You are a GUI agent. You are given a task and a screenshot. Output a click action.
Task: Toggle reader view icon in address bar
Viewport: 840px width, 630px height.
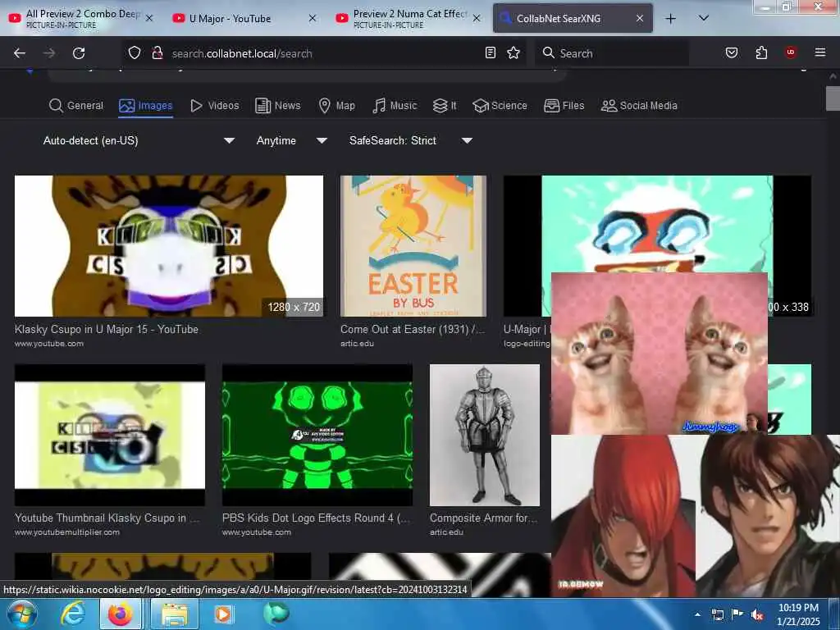click(x=491, y=52)
